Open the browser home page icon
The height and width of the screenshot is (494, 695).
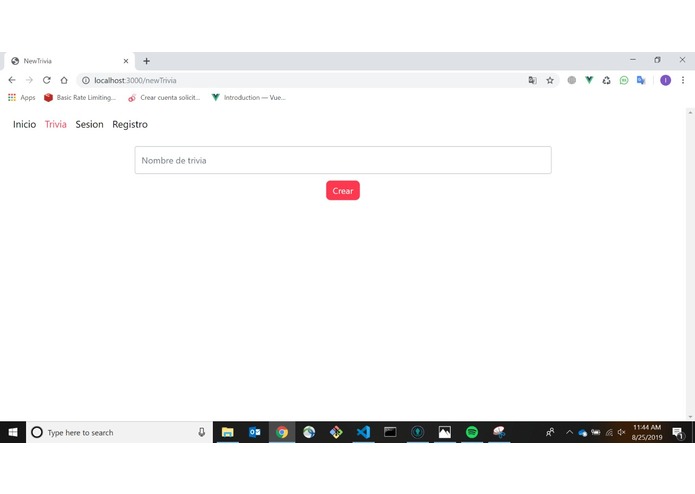click(x=64, y=80)
